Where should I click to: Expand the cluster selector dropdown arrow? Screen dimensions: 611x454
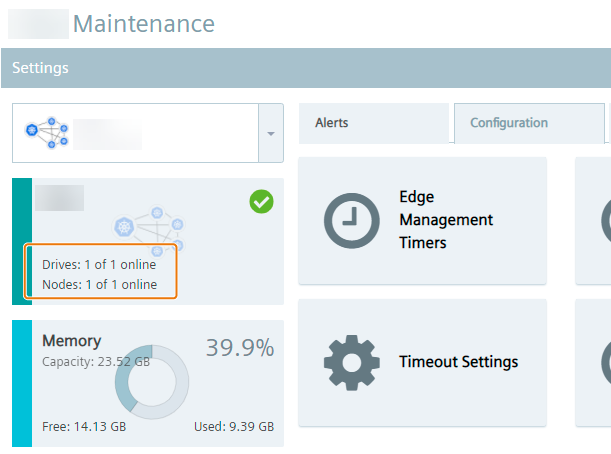(x=271, y=133)
